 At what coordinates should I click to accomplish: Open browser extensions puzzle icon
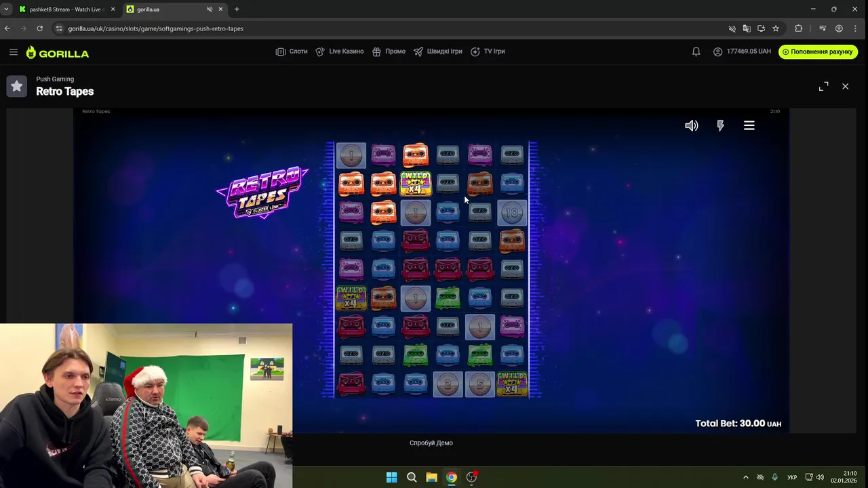click(798, 28)
